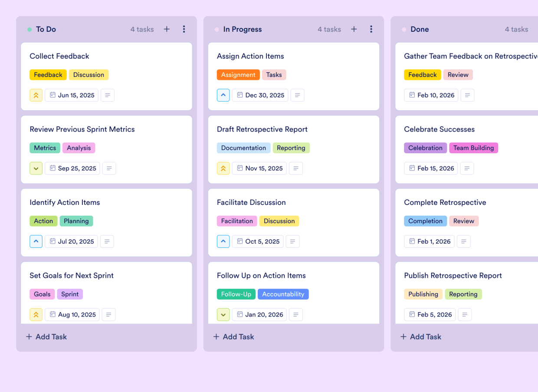Click the Done column header label
The height and width of the screenshot is (392, 538).
point(420,29)
